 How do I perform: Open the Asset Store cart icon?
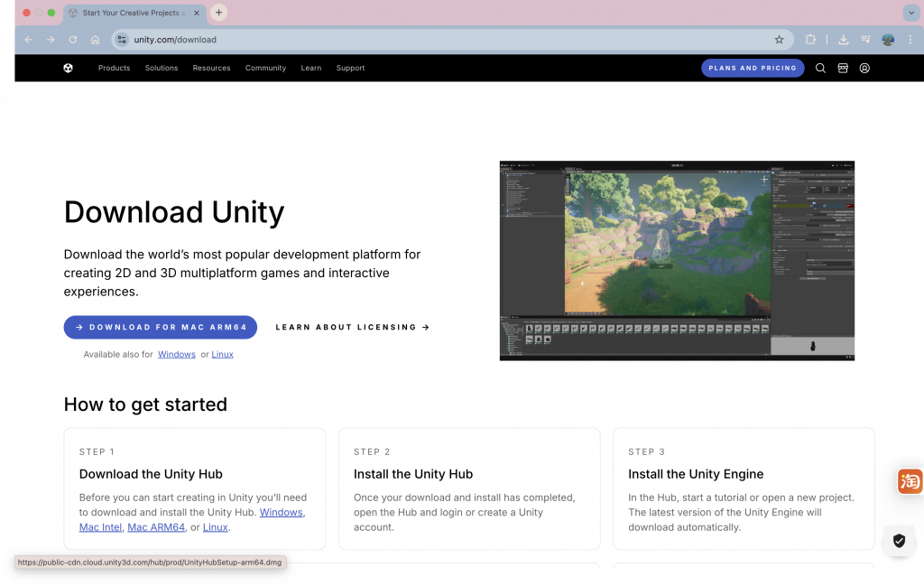tap(843, 69)
